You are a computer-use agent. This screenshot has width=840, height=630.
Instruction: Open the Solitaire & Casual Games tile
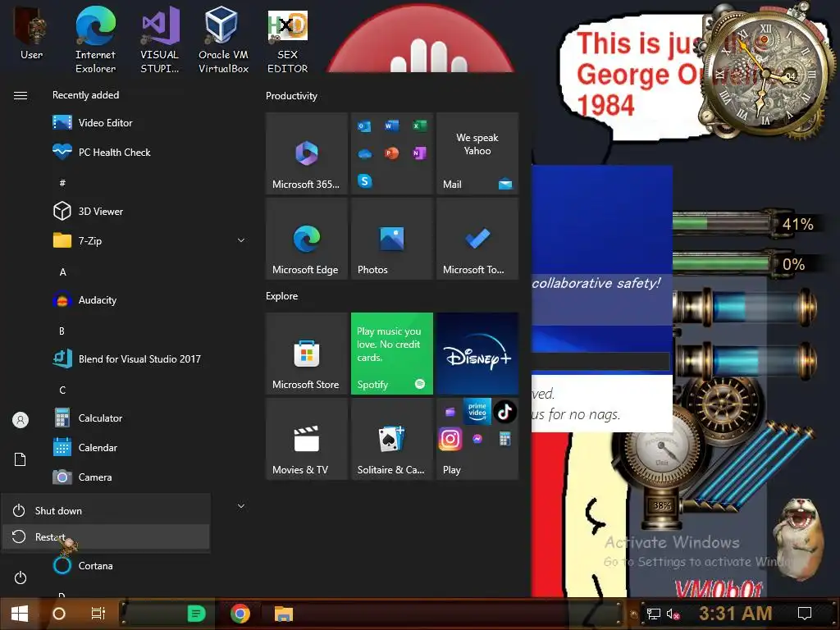click(x=391, y=439)
